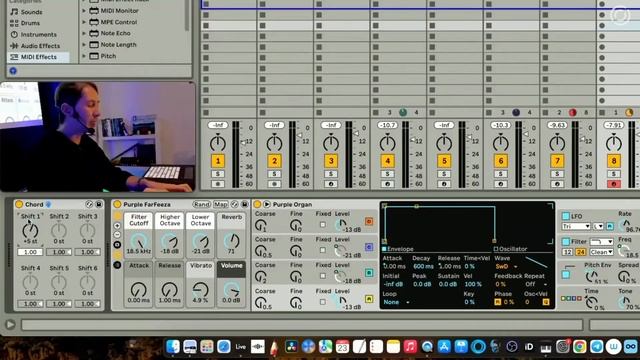Toggle the Chord device activator
The width and height of the screenshot is (640, 360).
pyautogui.click(x=19, y=204)
